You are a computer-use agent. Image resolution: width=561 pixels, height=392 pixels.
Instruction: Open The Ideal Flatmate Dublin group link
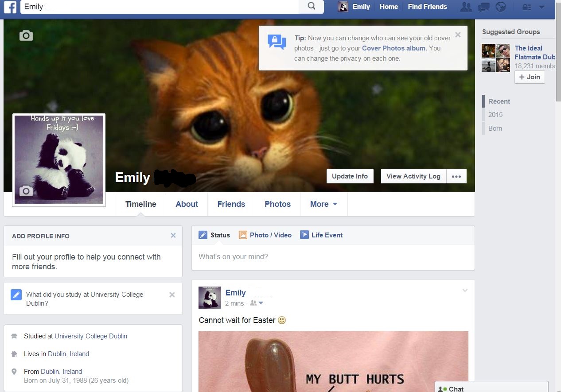coord(535,52)
